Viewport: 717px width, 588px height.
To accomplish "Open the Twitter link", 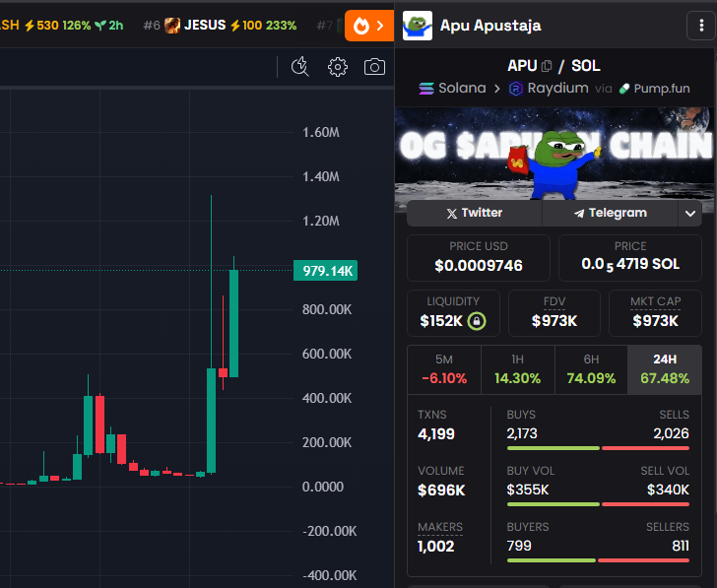I will pos(474,213).
